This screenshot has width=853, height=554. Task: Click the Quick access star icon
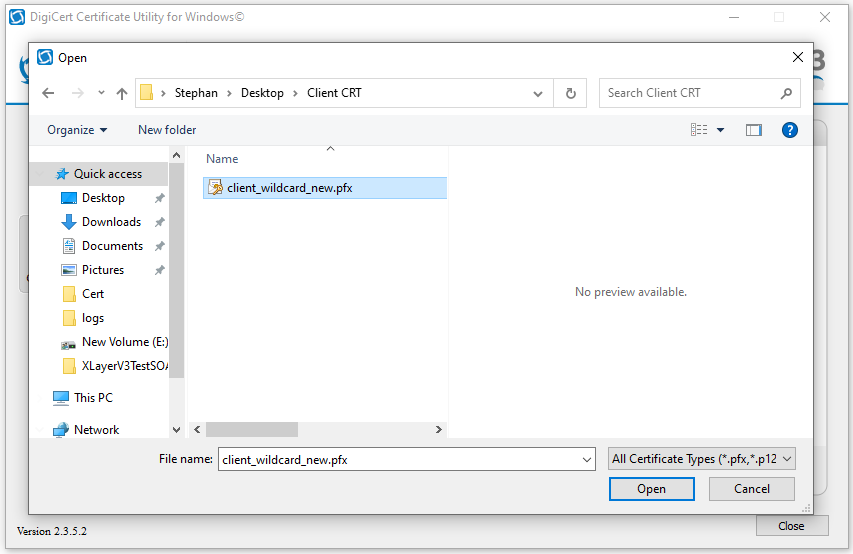coord(63,174)
